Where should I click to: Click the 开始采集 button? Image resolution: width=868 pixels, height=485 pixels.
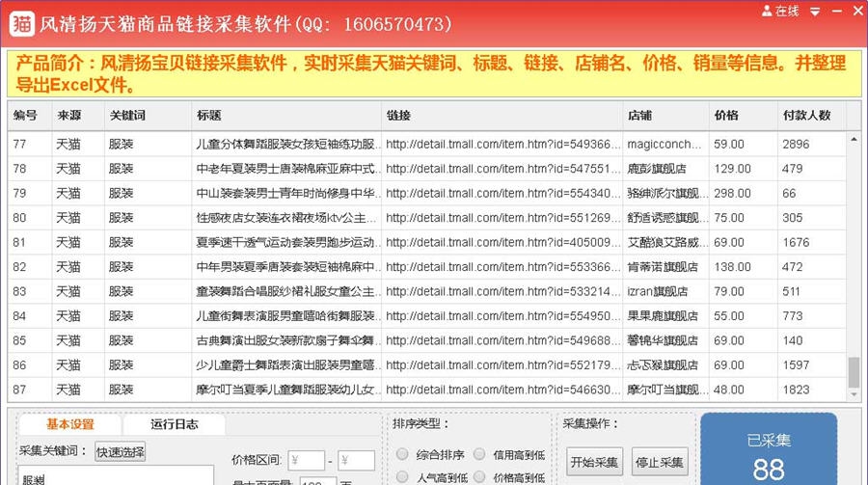pos(594,462)
